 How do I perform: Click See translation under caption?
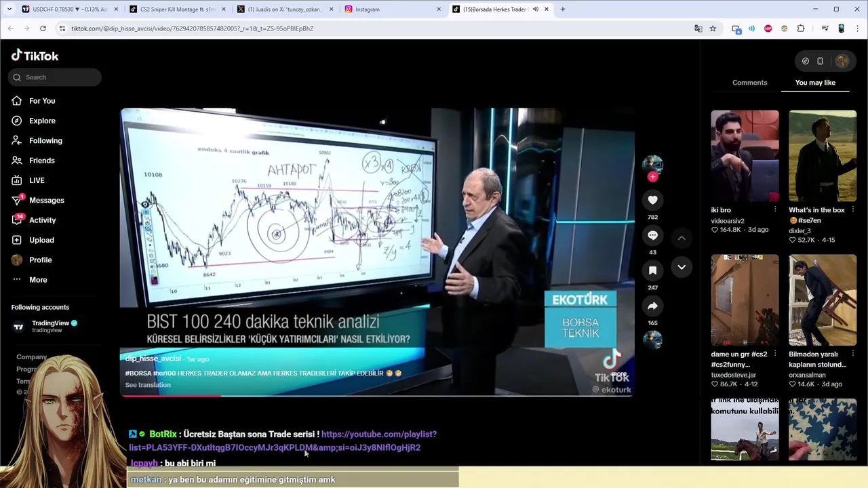coord(148,385)
